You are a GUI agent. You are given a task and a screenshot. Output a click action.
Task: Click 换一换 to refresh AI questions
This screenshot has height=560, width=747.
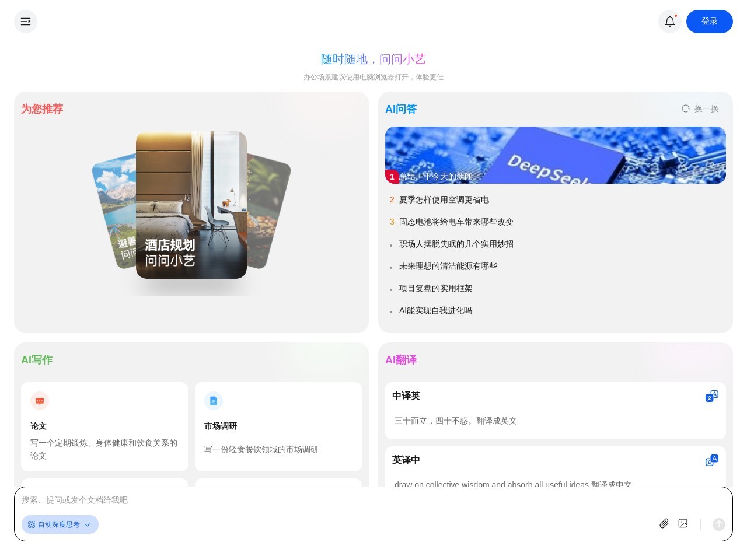pos(700,108)
